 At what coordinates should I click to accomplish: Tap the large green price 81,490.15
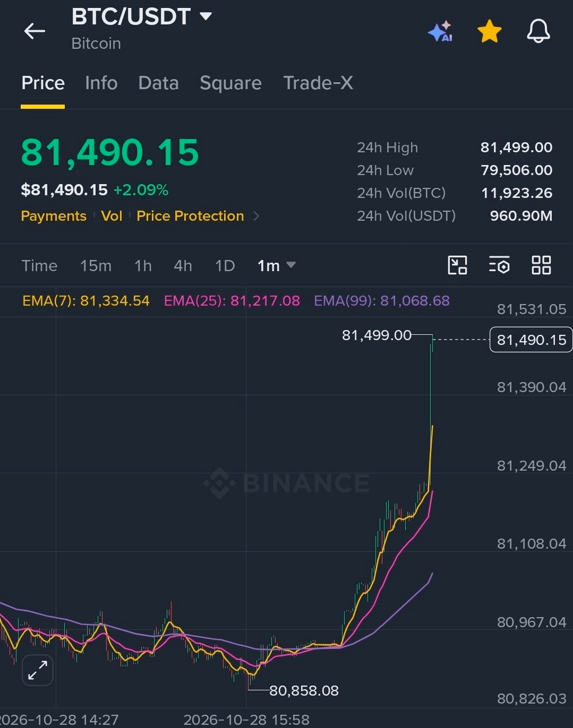point(110,152)
